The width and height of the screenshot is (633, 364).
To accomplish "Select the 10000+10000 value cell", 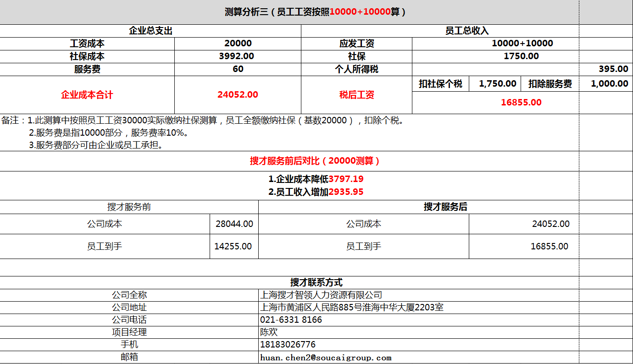I will (522, 44).
